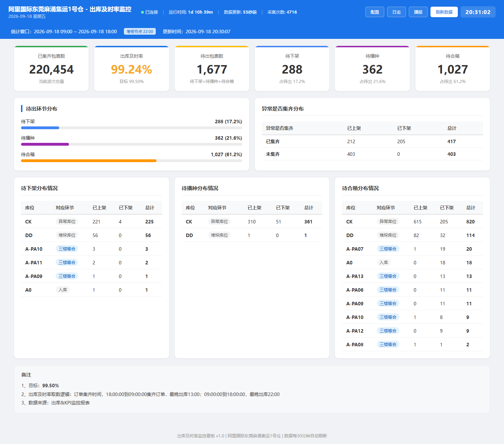Select the A-PA07 row in 待合箱分布

click(412, 249)
